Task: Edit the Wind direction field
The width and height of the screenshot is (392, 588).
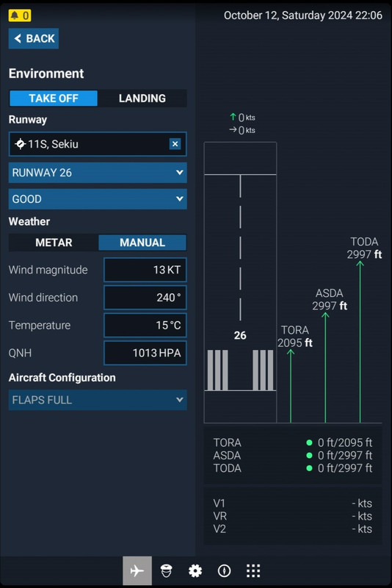Action: pos(145,298)
